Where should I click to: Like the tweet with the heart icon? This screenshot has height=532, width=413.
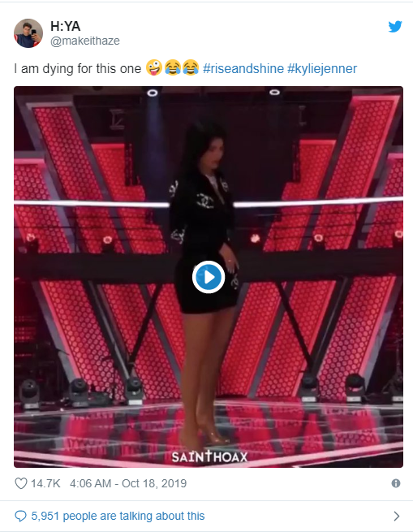[x=20, y=483]
